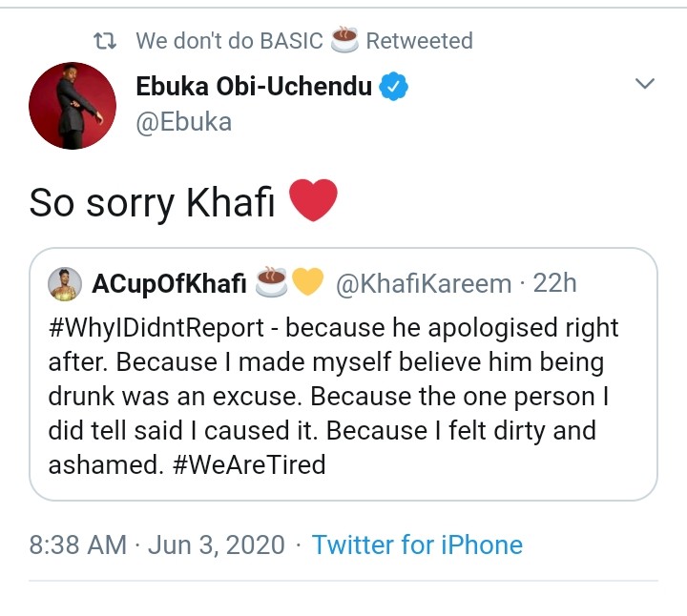Select the @Ebuka handle

pos(185,122)
